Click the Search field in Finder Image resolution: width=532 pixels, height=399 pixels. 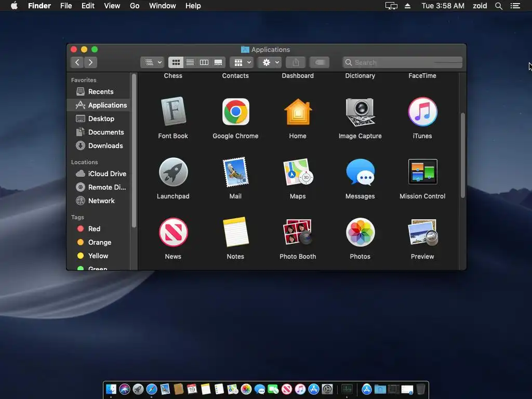[403, 62]
